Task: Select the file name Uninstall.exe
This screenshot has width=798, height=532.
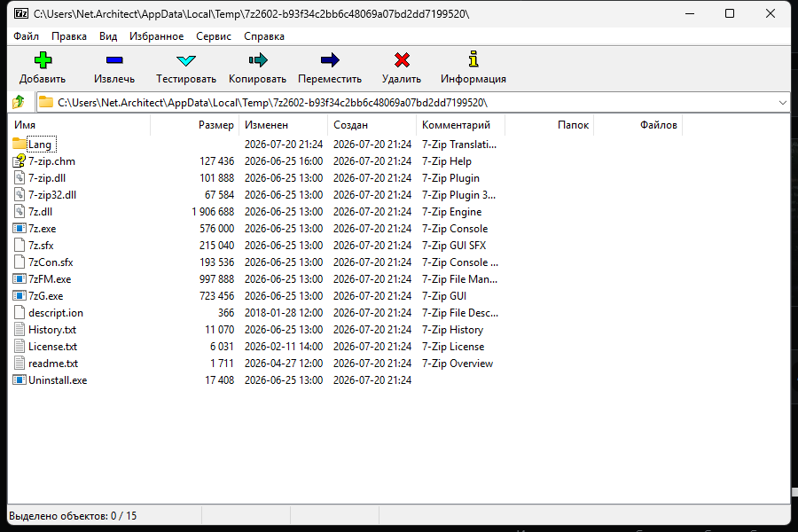Action: tap(58, 380)
